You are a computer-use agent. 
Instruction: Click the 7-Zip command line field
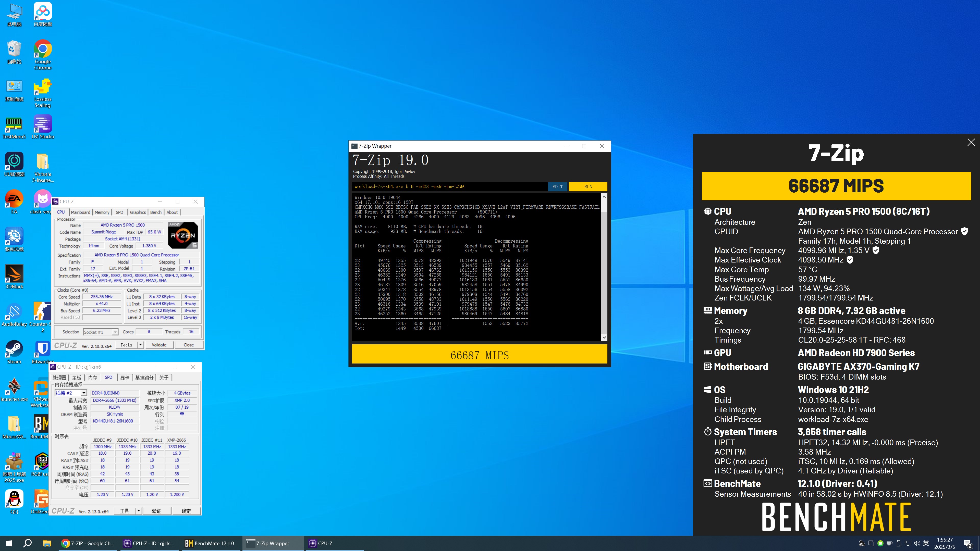pyautogui.click(x=450, y=187)
